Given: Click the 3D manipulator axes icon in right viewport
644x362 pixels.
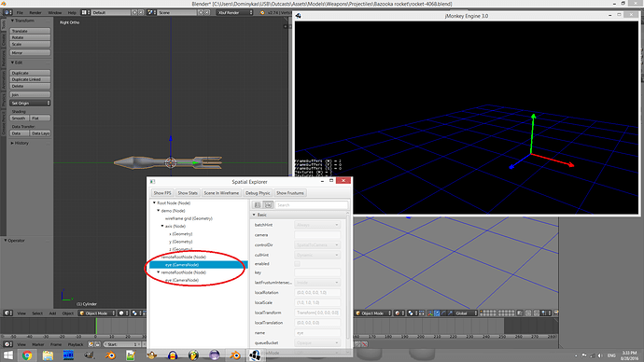Looking at the screenshot, I should pyautogui.click(x=430, y=313).
